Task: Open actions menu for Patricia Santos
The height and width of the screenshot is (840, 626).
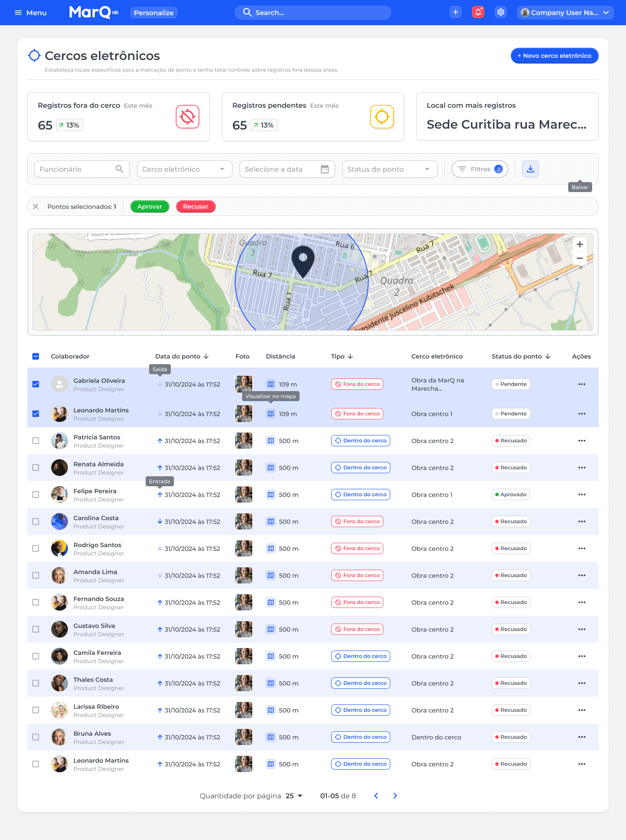Action: click(x=582, y=441)
